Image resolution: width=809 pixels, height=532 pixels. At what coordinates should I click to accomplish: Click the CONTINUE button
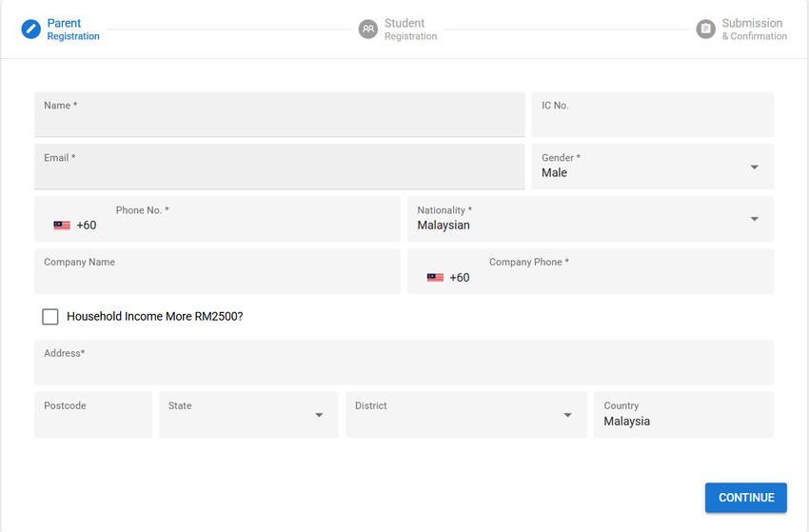click(x=746, y=498)
